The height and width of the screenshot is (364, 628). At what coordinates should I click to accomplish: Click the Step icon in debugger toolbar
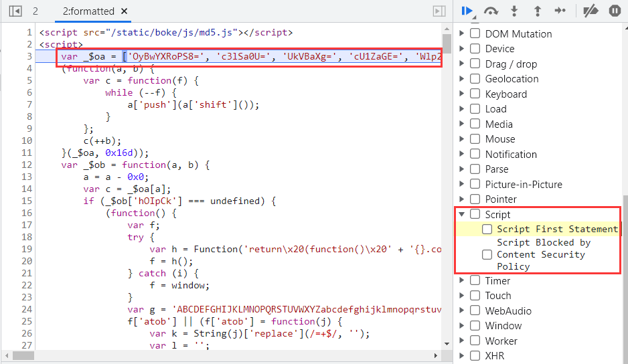pyautogui.click(x=560, y=11)
